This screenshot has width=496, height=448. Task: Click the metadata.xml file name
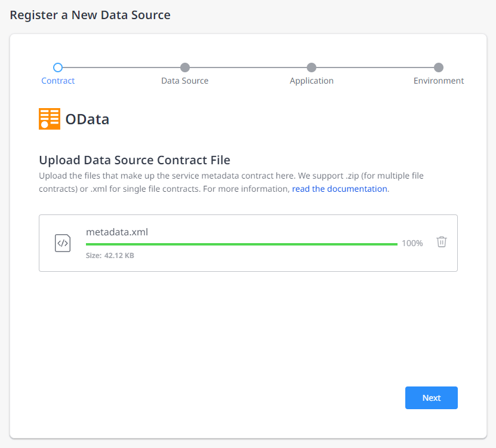coord(117,232)
